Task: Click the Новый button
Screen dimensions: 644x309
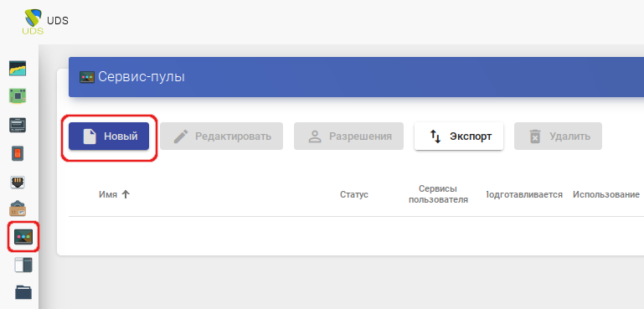Action: pyautogui.click(x=109, y=136)
